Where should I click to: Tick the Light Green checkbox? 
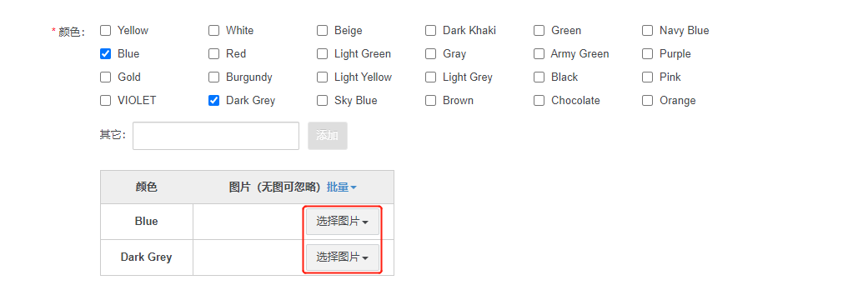(322, 53)
